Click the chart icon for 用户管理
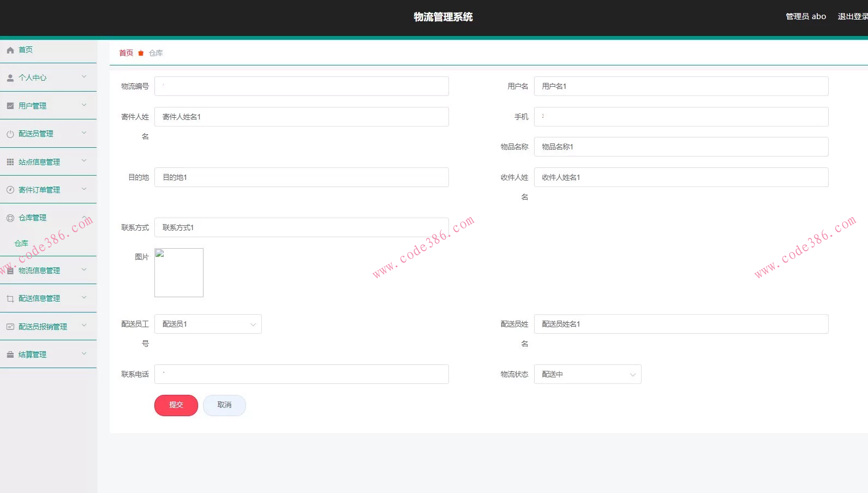Image resolution: width=868 pixels, height=493 pixels. click(x=10, y=106)
